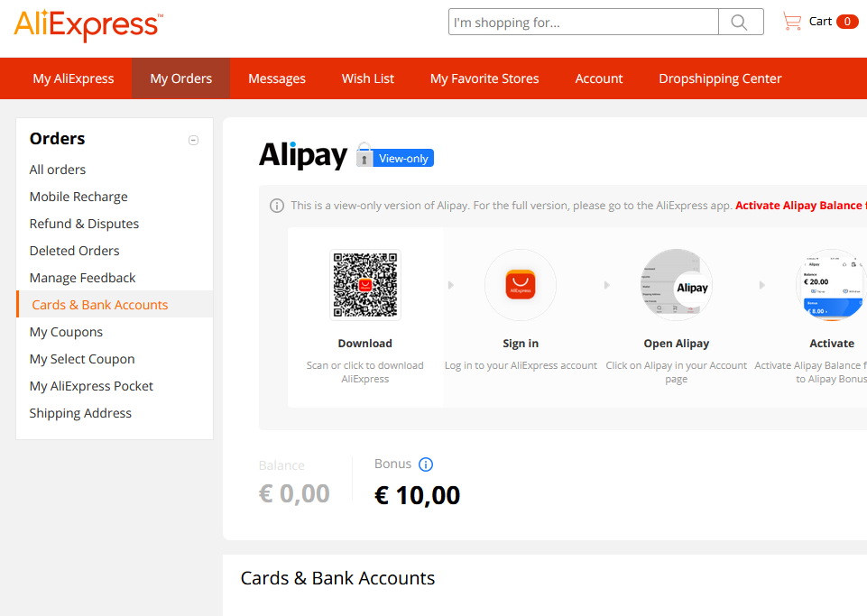
Task: Open the Account menu item
Action: coord(599,78)
